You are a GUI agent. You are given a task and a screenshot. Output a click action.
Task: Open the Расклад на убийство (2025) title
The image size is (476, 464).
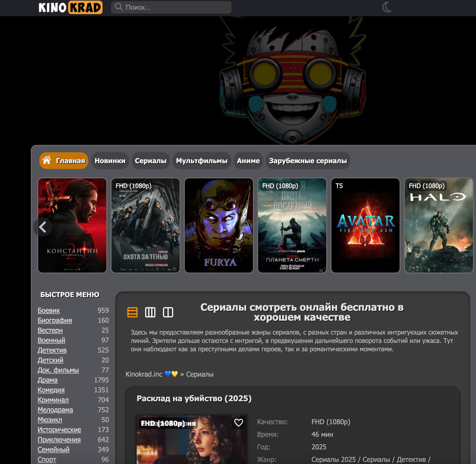click(x=194, y=398)
